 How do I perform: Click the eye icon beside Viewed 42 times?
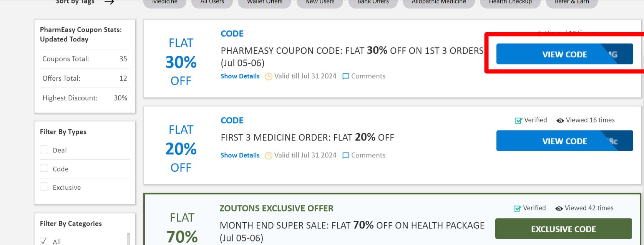click(x=559, y=209)
